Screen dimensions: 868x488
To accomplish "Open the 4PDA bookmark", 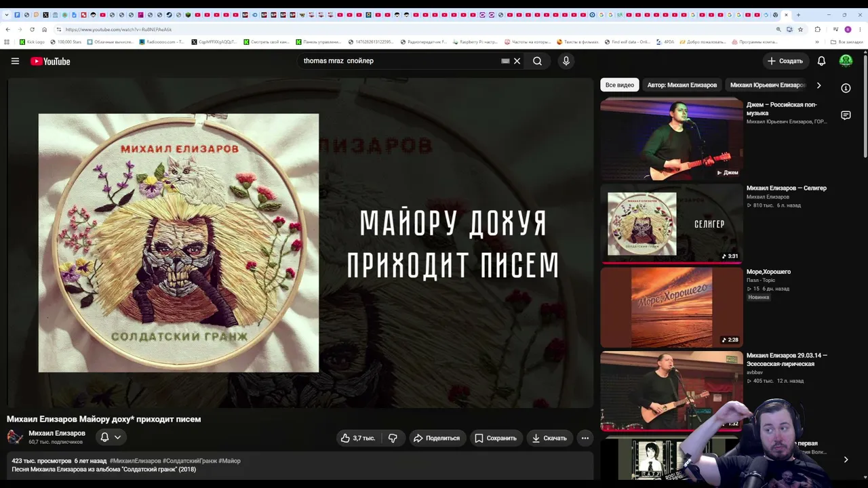I will coord(665,42).
